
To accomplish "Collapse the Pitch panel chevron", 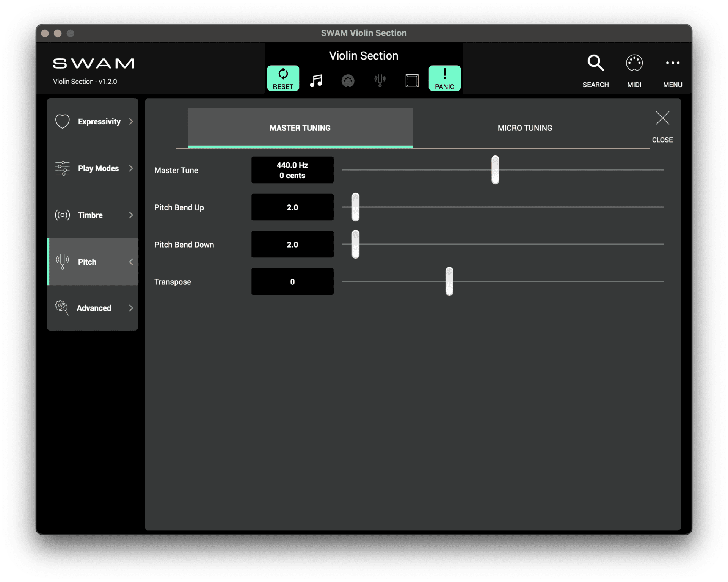I will coord(131,262).
